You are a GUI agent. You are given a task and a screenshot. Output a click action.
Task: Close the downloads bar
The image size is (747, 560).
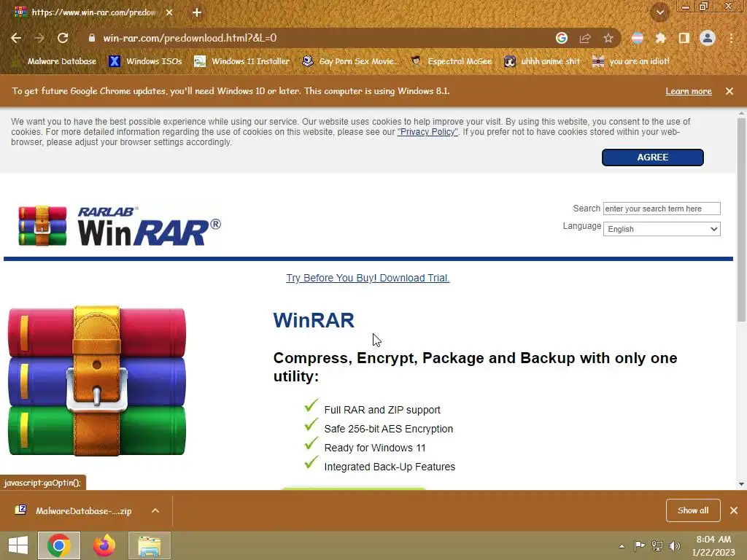[734, 510]
